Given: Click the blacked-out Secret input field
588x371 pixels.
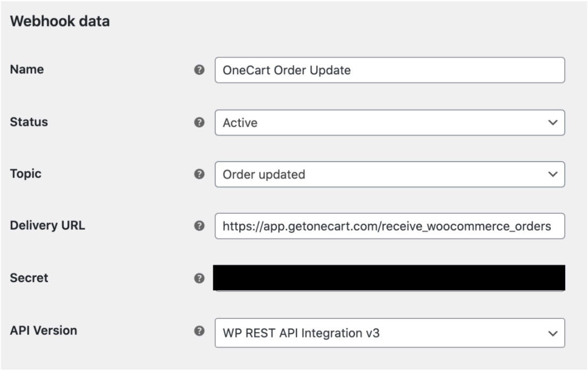Looking at the screenshot, I should (x=389, y=278).
